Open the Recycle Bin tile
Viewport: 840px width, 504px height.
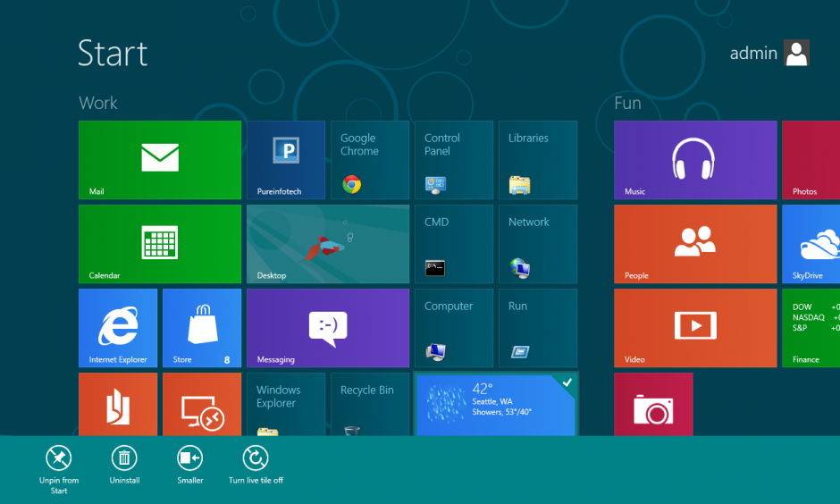point(370,404)
